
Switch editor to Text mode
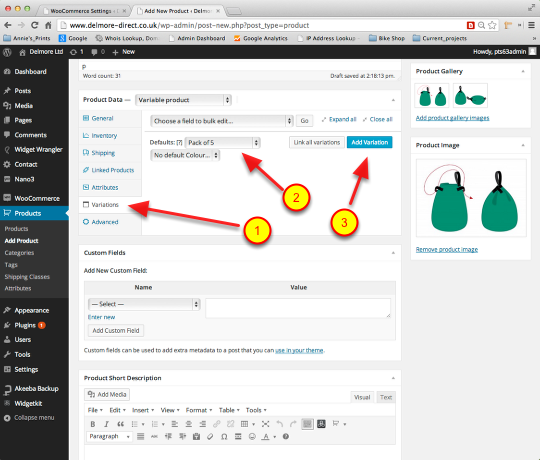pyautogui.click(x=386, y=397)
